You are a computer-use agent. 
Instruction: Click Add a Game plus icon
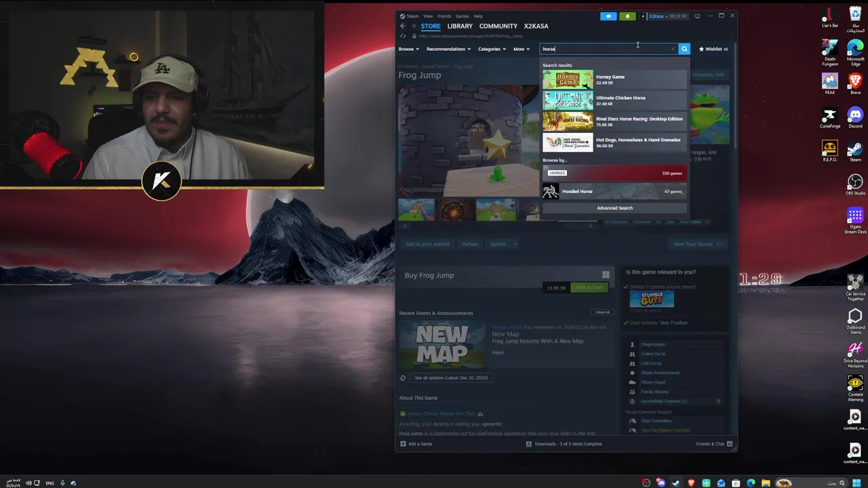tap(403, 444)
